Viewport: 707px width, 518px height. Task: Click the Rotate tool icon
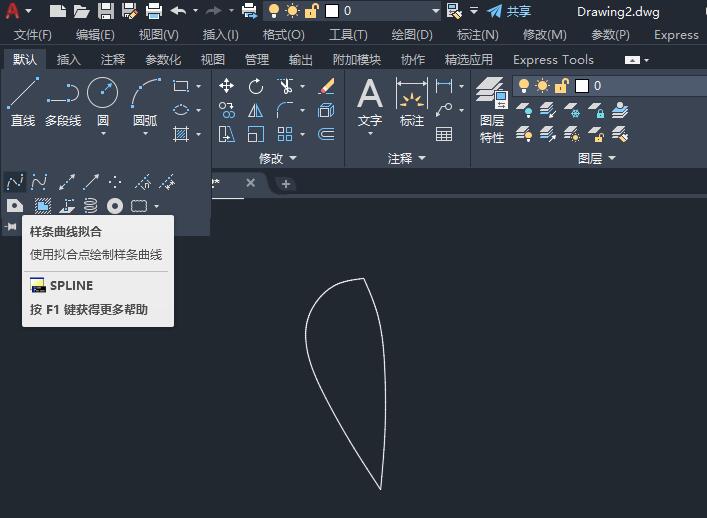point(256,86)
